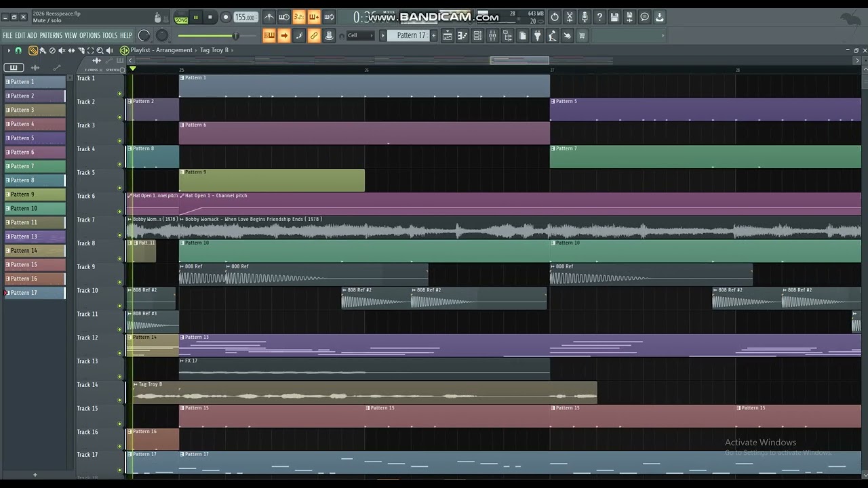This screenshot has width=868, height=488.
Task: Save project with the floppy disk icon
Action: point(614,17)
